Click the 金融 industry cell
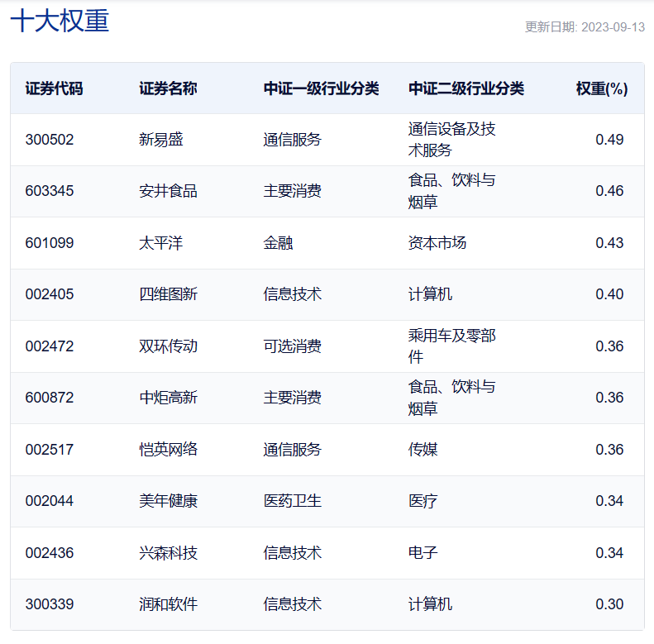Screen dimensions: 654x644 pos(278,243)
